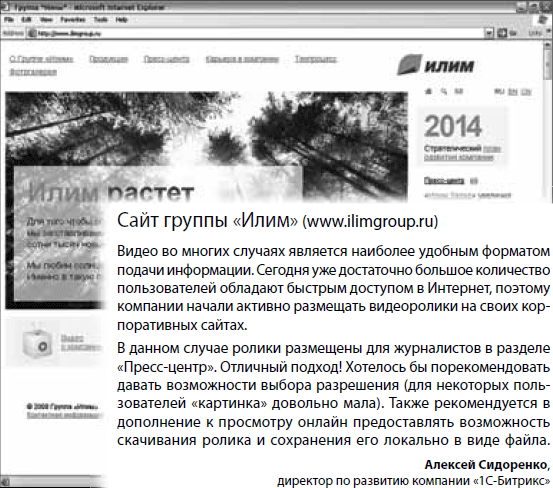Image resolution: width=553 pixels, height=488 pixels.
Task: Click the small icon beside sidebar Пресс-центр
Action: pyautogui.click(x=474, y=181)
